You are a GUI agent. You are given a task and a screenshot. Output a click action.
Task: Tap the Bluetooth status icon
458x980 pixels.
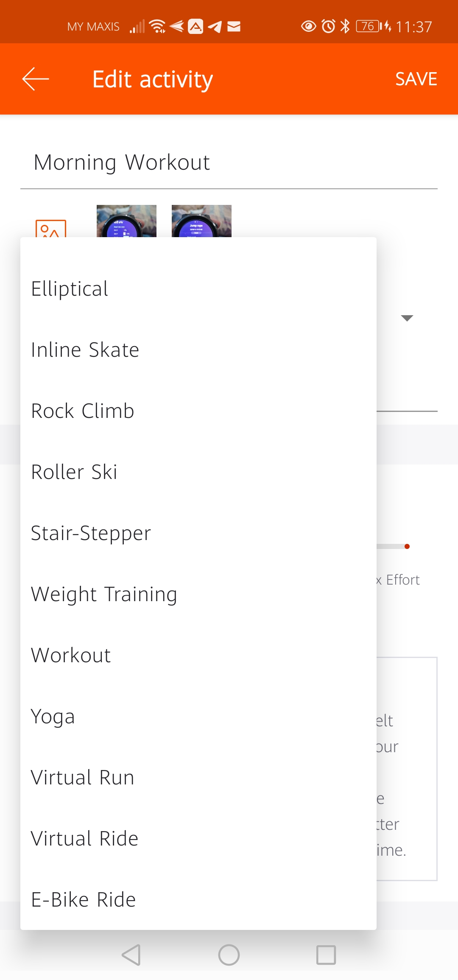(x=345, y=26)
